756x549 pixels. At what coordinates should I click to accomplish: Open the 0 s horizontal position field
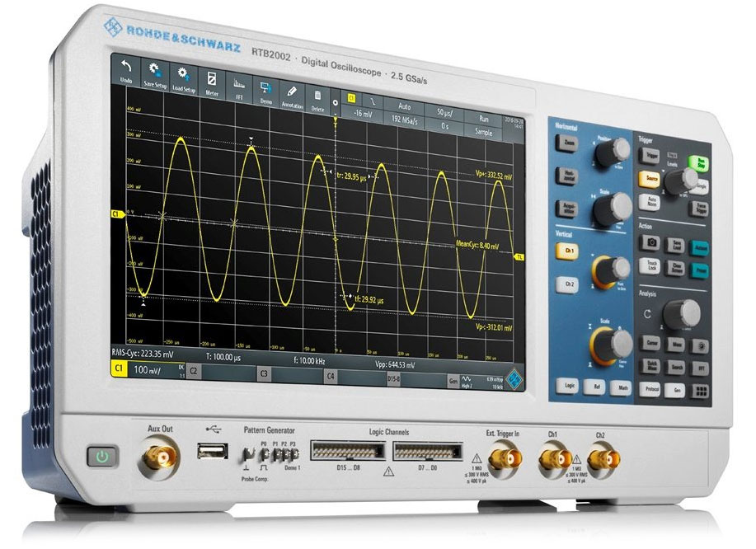444,125
